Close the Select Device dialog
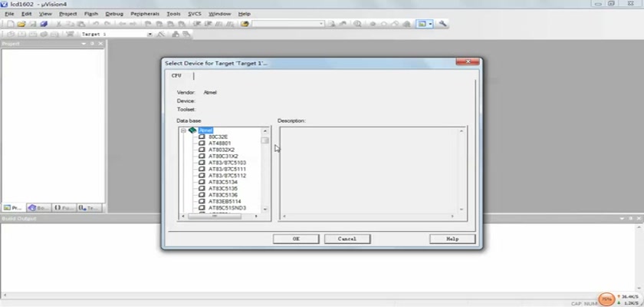This screenshot has height=307, width=644. 468,61
